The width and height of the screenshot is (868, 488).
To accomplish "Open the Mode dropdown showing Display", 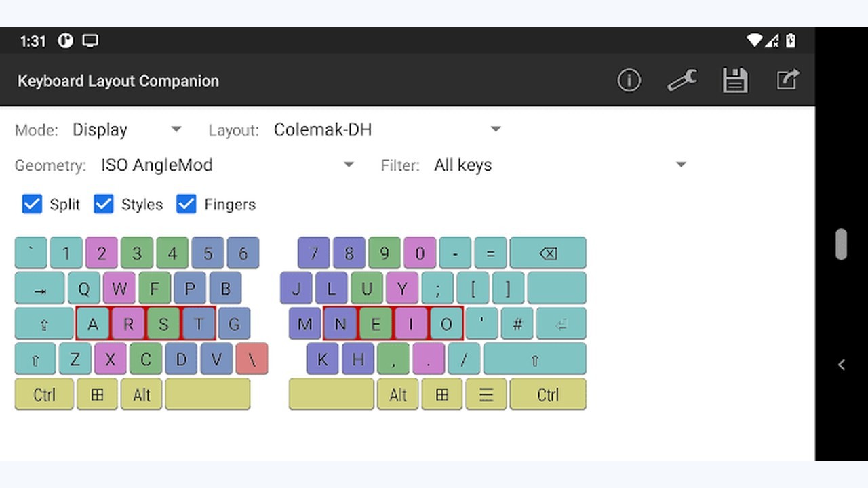I will coord(127,129).
